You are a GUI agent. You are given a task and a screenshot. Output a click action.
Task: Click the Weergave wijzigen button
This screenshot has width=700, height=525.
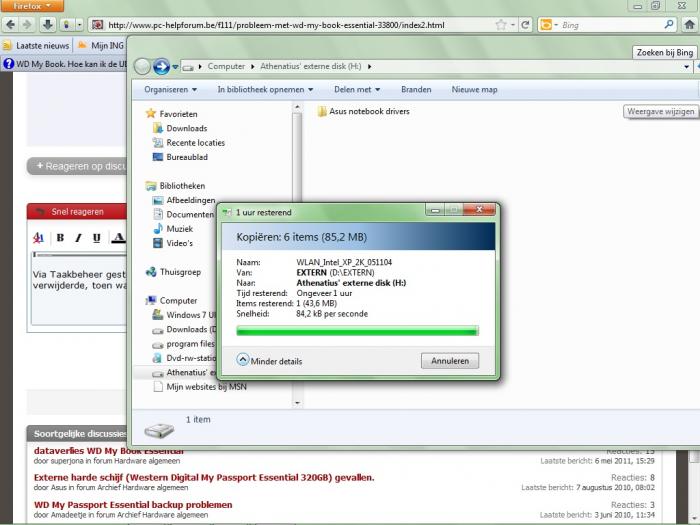pos(661,112)
